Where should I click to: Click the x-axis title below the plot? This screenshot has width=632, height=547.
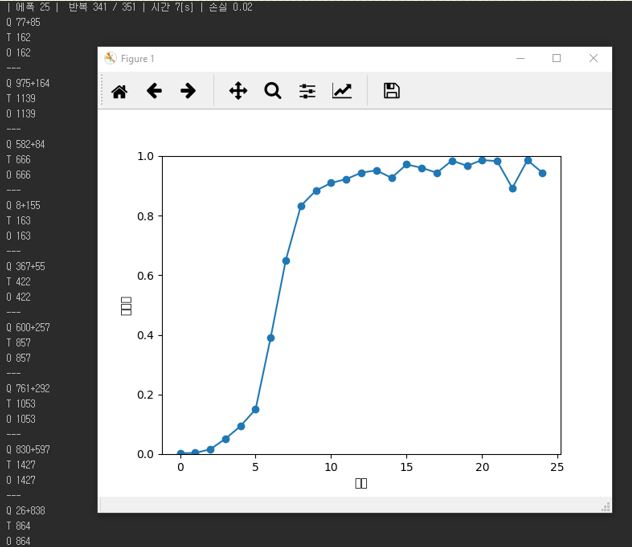click(x=361, y=483)
